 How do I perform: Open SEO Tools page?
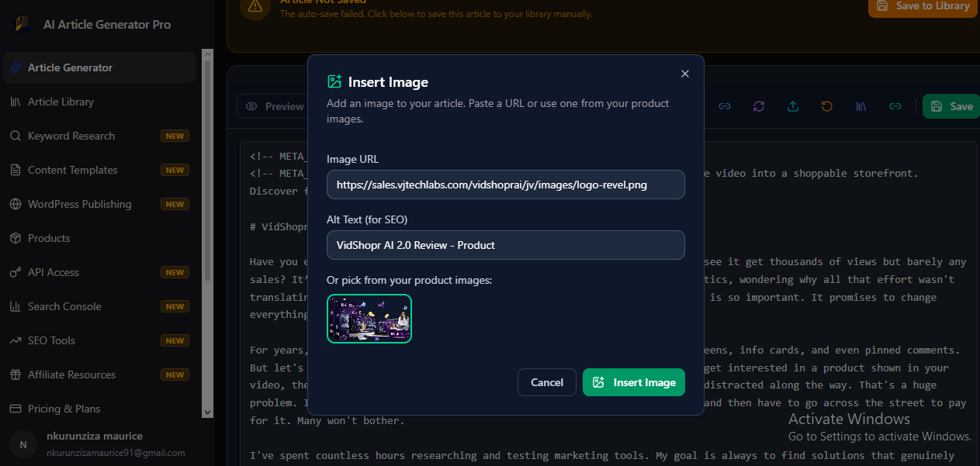99,340
